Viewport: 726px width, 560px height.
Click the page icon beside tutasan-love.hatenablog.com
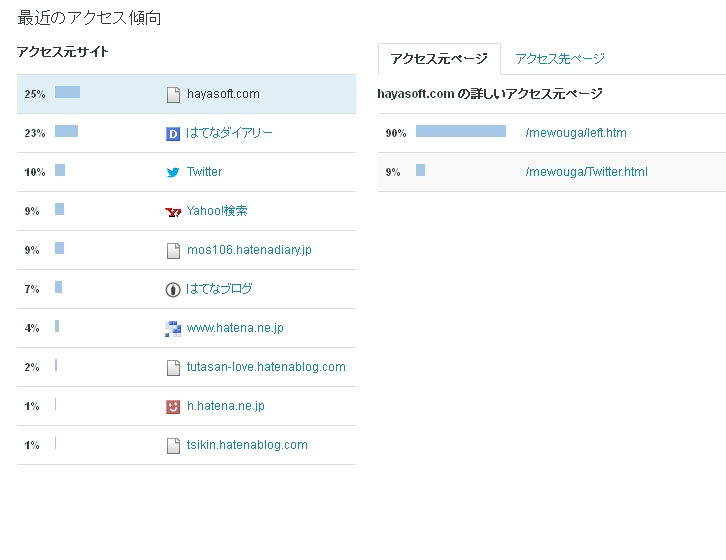173,368
